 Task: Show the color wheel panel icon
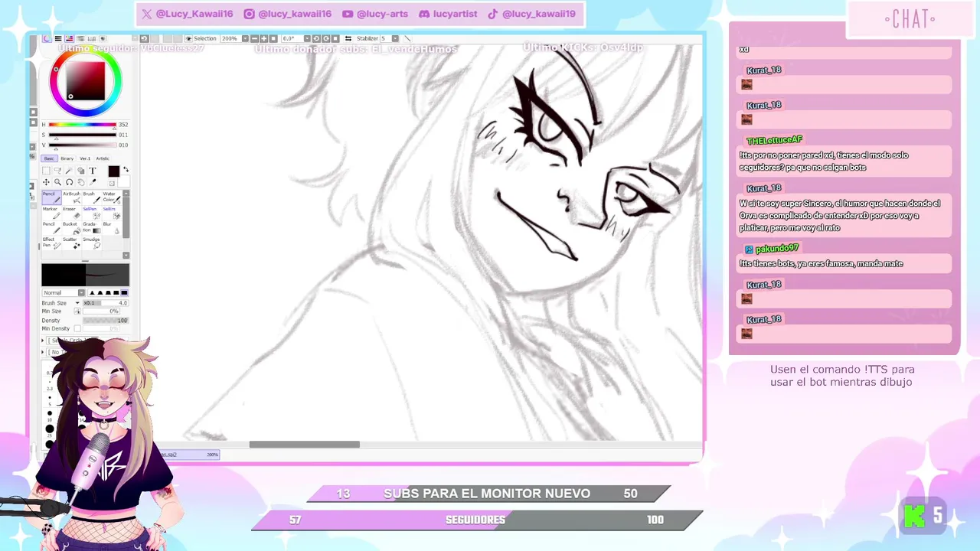click(x=47, y=38)
